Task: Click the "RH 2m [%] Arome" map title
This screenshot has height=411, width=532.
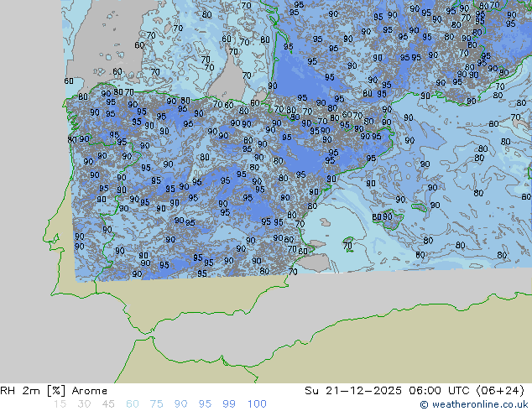Action: (x=54, y=391)
